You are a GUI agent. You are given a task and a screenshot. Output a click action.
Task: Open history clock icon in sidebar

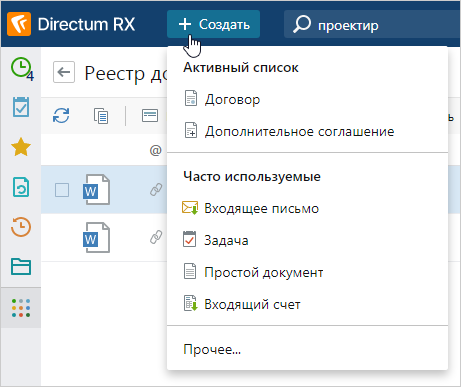(21, 227)
